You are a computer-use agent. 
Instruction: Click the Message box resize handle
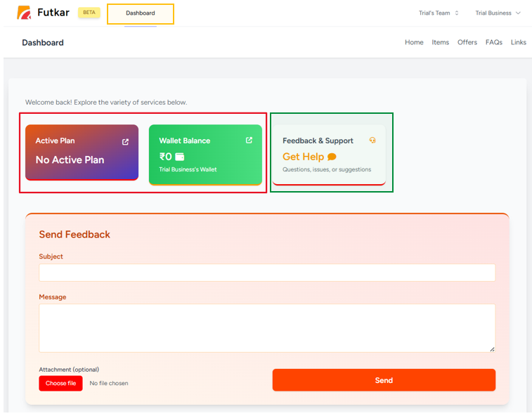coord(492,349)
